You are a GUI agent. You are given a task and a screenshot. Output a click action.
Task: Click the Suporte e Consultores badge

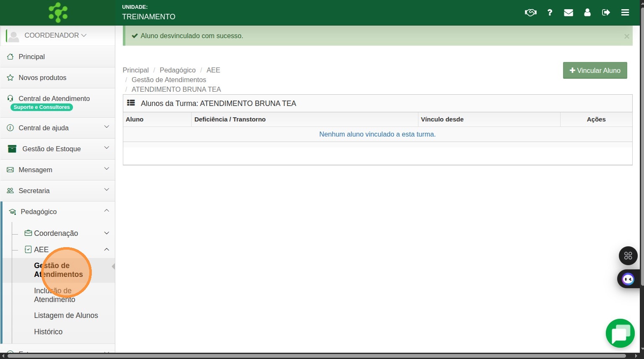click(x=42, y=107)
